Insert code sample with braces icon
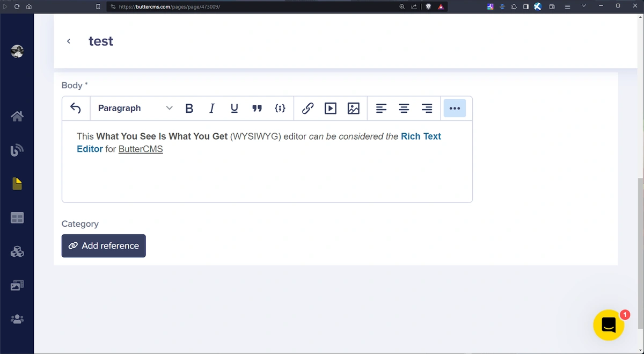Screen dimensions: 644x354 [280, 109]
